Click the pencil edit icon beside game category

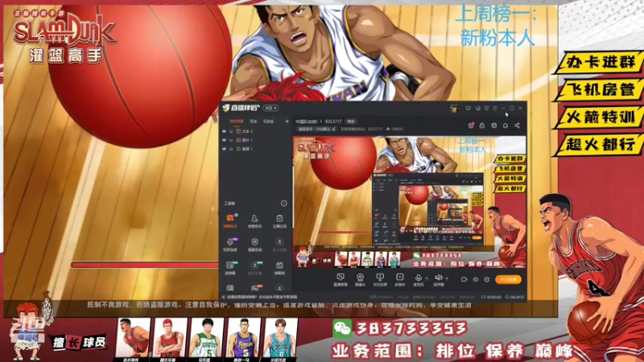[x=333, y=129]
